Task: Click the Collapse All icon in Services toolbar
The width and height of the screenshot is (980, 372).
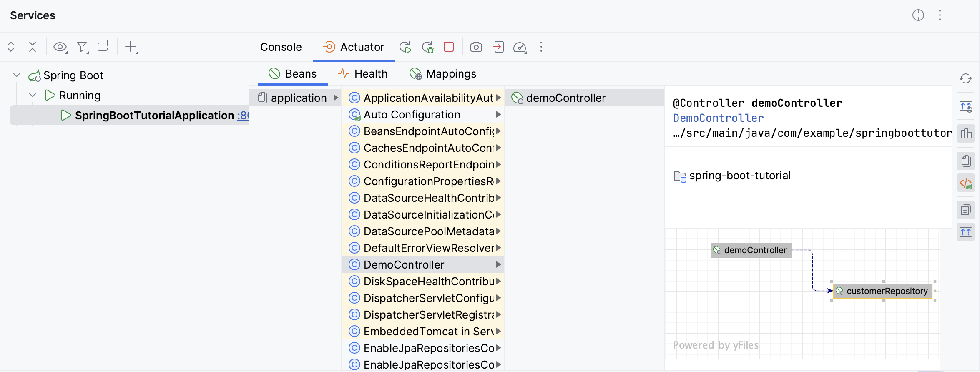Action: click(x=33, y=47)
